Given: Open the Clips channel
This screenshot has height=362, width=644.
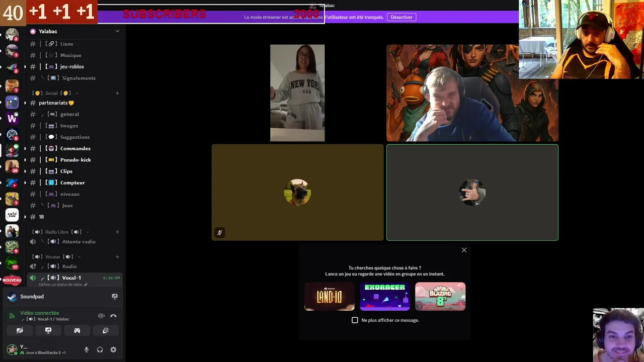Looking at the screenshot, I should tap(74, 171).
